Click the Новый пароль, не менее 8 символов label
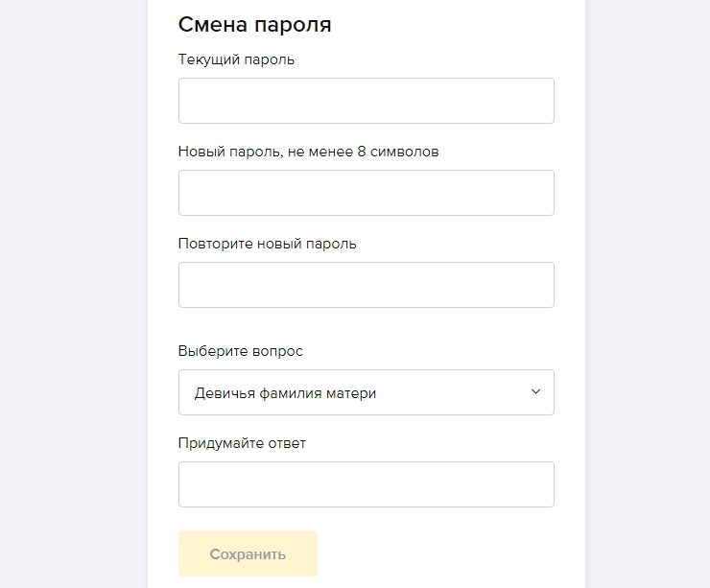710x588 pixels. click(308, 152)
